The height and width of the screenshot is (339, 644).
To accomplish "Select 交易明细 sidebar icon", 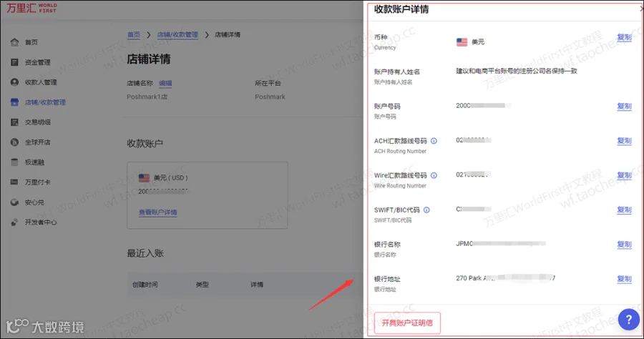I will (14, 122).
